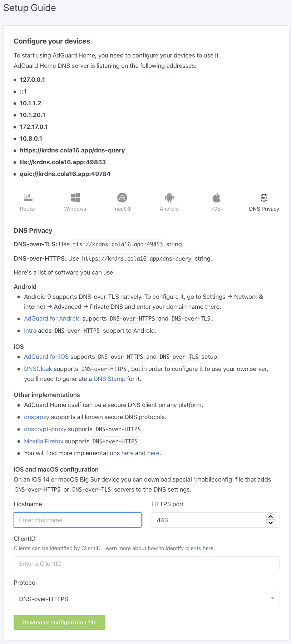Viewport: 292px width, 644px height.
Task: Open the DNSCloak link
Action: point(38,369)
